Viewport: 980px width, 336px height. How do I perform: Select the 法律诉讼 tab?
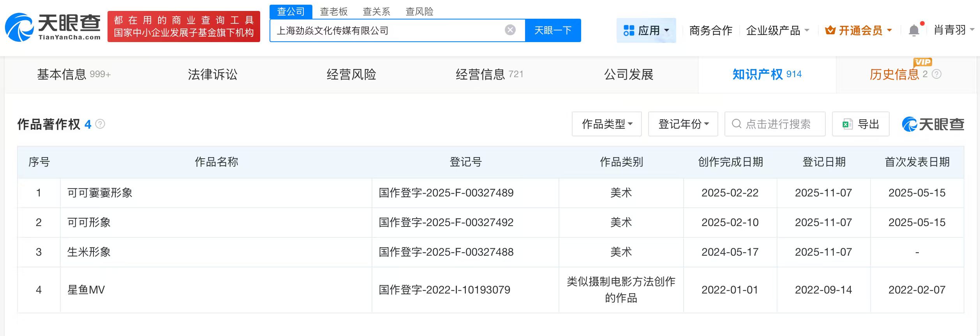coord(213,74)
